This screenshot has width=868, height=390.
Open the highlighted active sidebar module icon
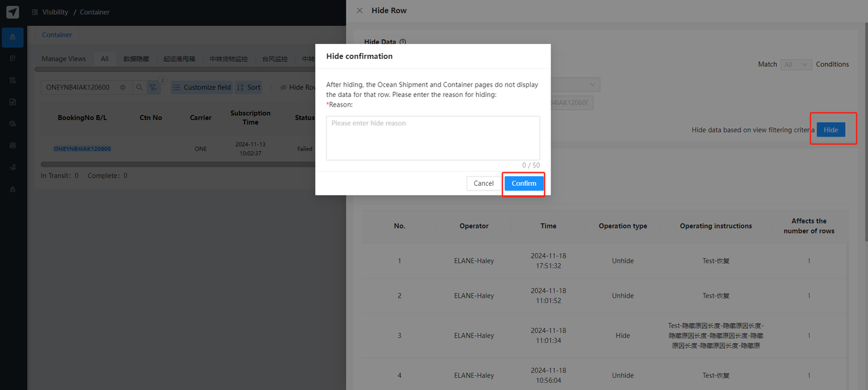pyautogui.click(x=12, y=37)
